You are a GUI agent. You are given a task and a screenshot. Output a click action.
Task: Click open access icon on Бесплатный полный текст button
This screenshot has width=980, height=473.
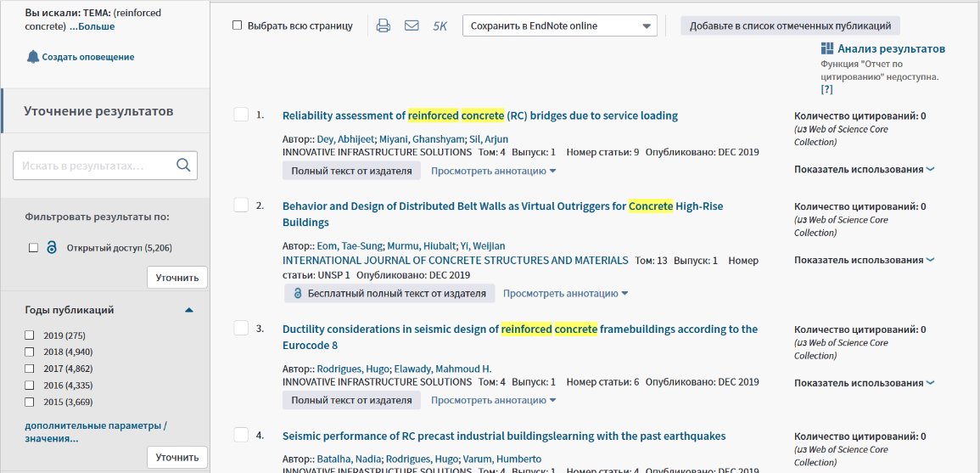point(298,293)
